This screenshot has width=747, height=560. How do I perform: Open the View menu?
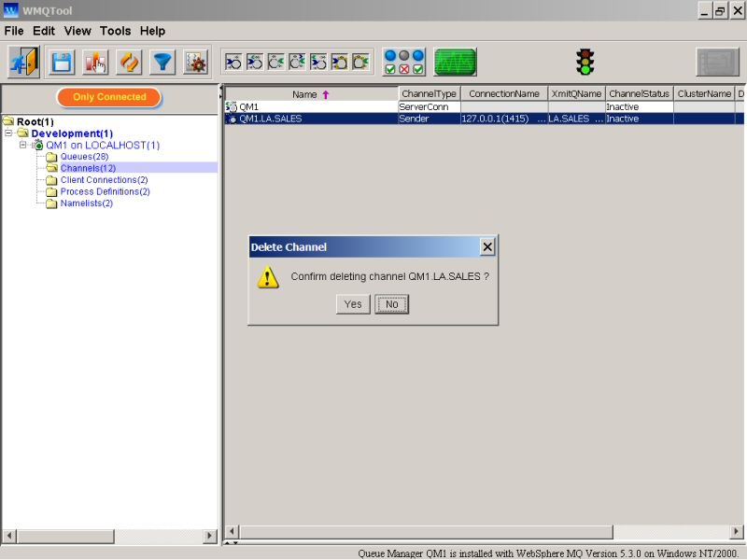tap(78, 31)
